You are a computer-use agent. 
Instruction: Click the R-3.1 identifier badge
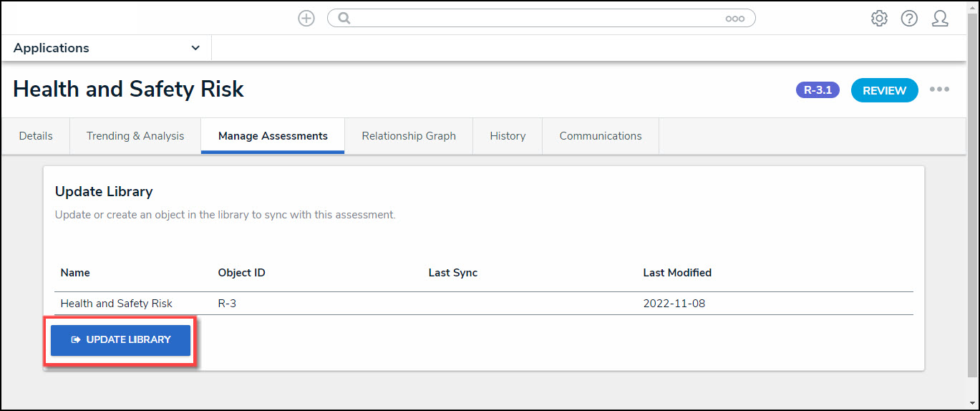coord(818,90)
